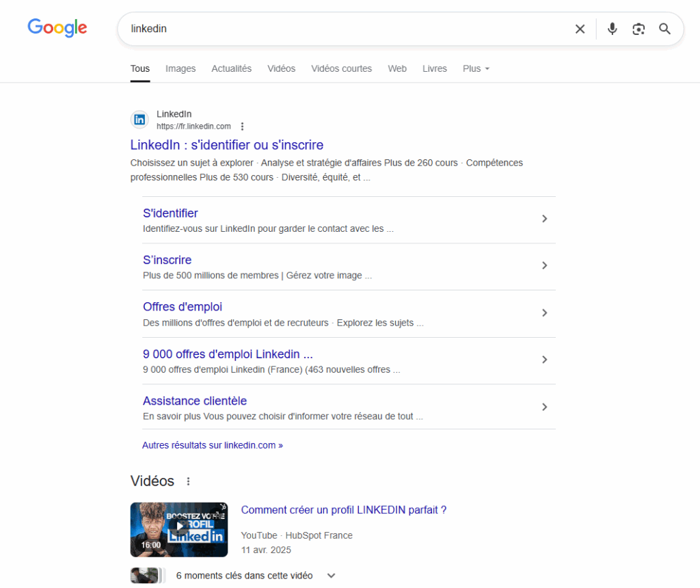700x588 pixels.
Task: Click chevron on Assistance clientèle row
Action: [x=545, y=407]
